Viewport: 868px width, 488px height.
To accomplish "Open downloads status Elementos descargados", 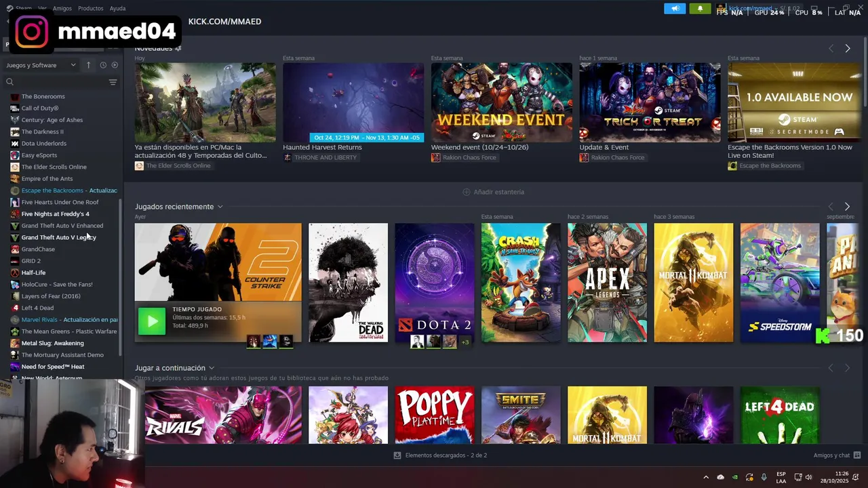I will (440, 455).
